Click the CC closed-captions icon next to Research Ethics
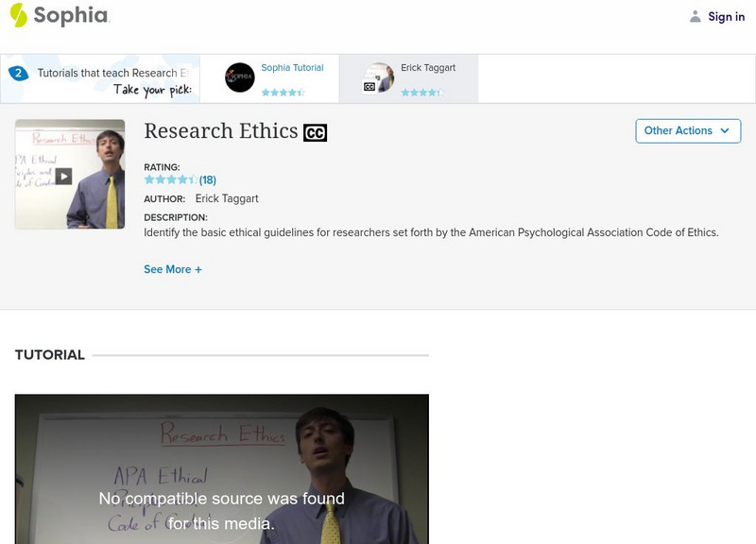This screenshot has width=756, height=544. (317, 132)
